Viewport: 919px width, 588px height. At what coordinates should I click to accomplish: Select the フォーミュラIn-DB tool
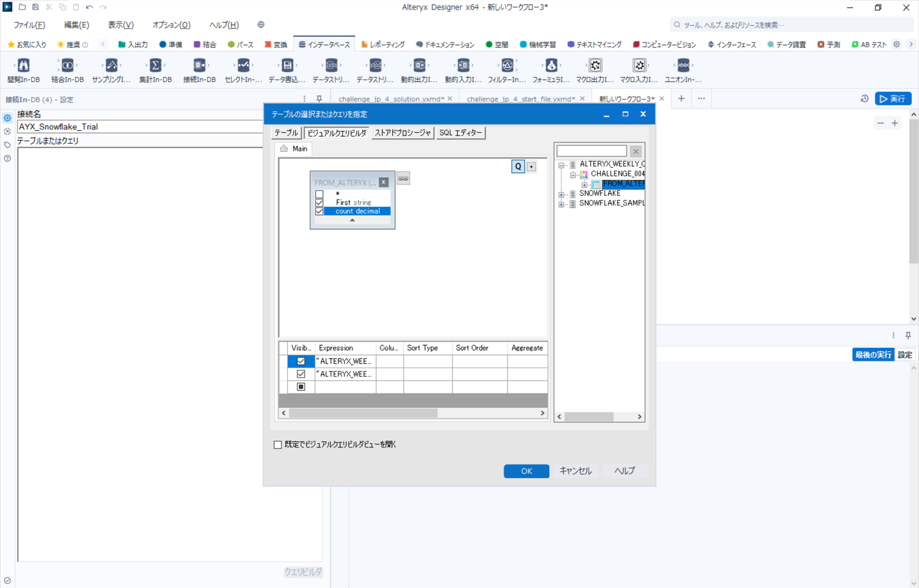pyautogui.click(x=550, y=65)
